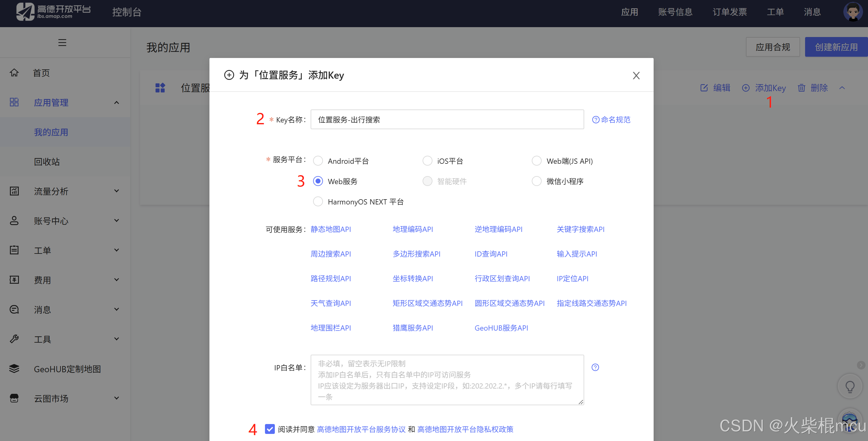Open the GeoHUB服务API link
The width and height of the screenshot is (868, 441).
point(501,328)
